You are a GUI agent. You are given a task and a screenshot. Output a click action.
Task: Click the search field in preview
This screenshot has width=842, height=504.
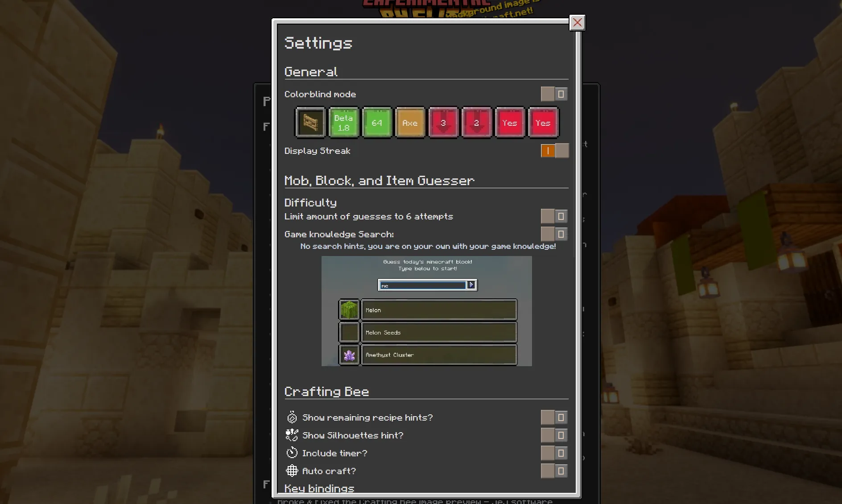click(x=422, y=285)
